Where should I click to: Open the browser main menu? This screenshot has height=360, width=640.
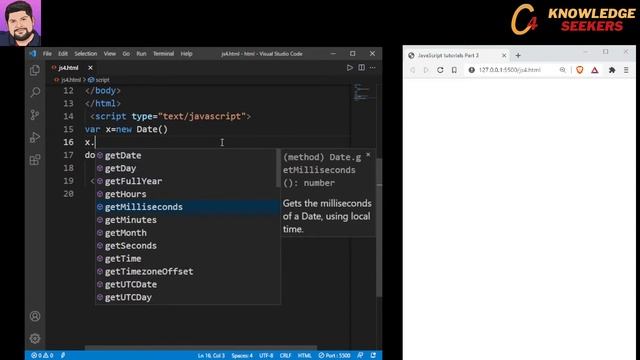tap(626, 70)
